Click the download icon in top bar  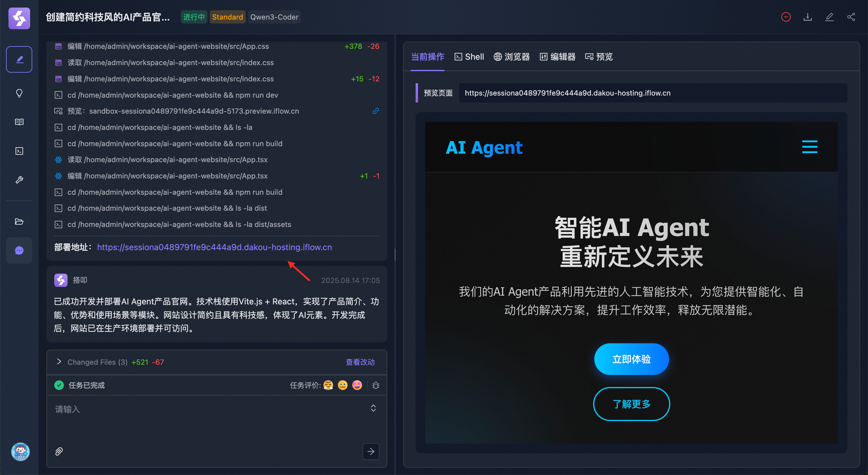tap(808, 17)
